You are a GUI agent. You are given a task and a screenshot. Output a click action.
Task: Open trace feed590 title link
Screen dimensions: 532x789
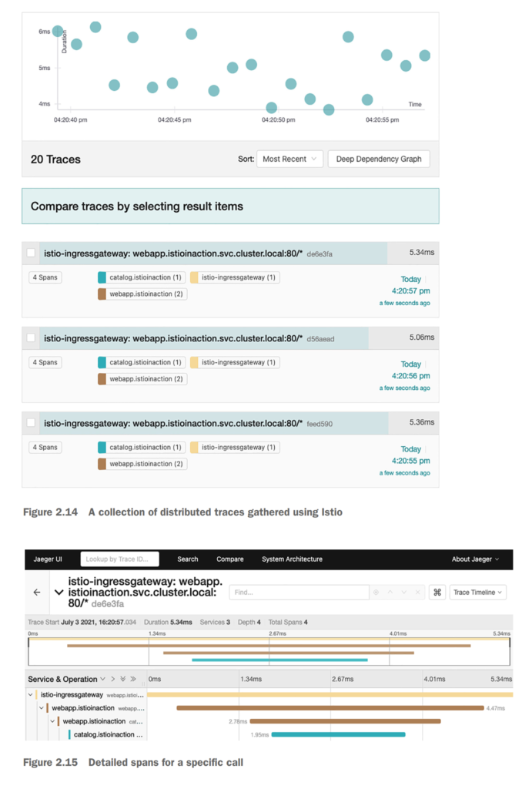(x=173, y=423)
